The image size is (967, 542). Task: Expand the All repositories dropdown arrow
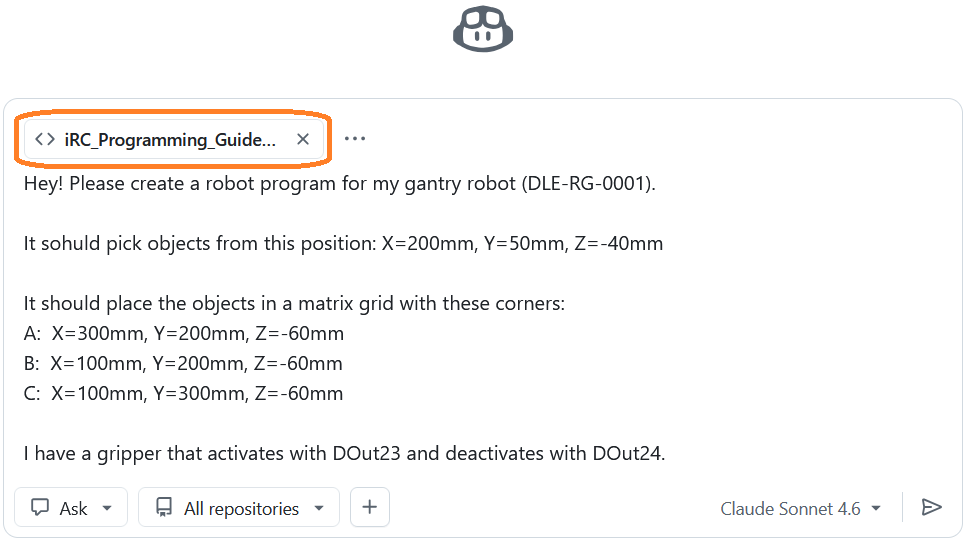point(319,508)
